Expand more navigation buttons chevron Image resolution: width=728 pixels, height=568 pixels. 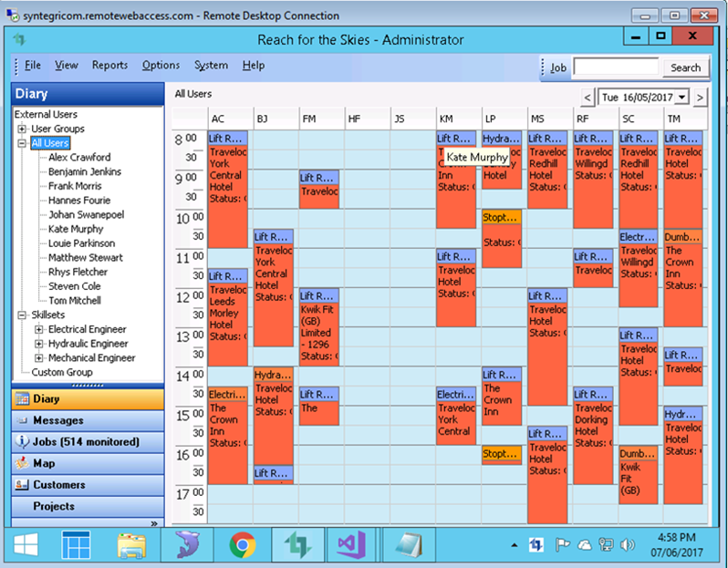click(154, 523)
